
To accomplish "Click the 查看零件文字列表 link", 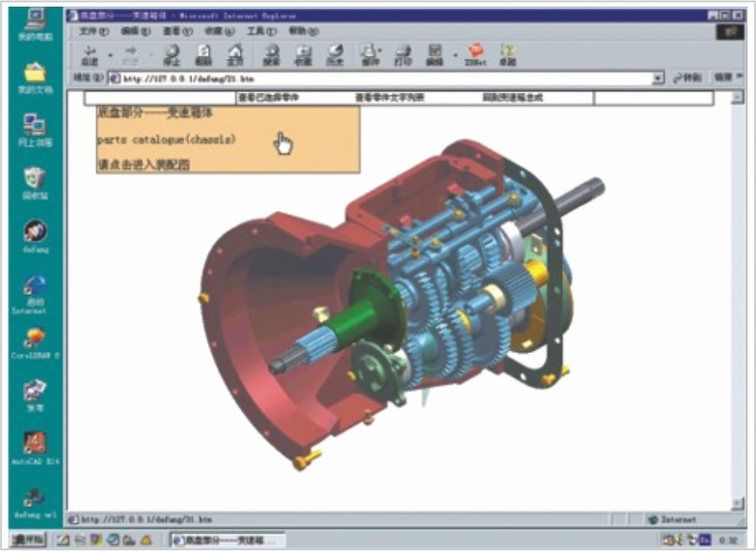I will 390,98.
